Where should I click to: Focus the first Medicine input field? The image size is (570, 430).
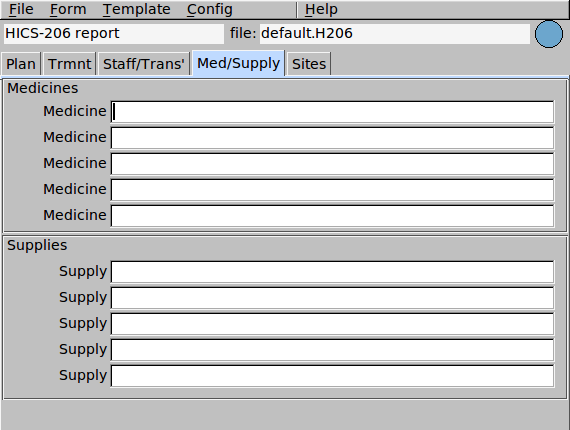click(332, 112)
